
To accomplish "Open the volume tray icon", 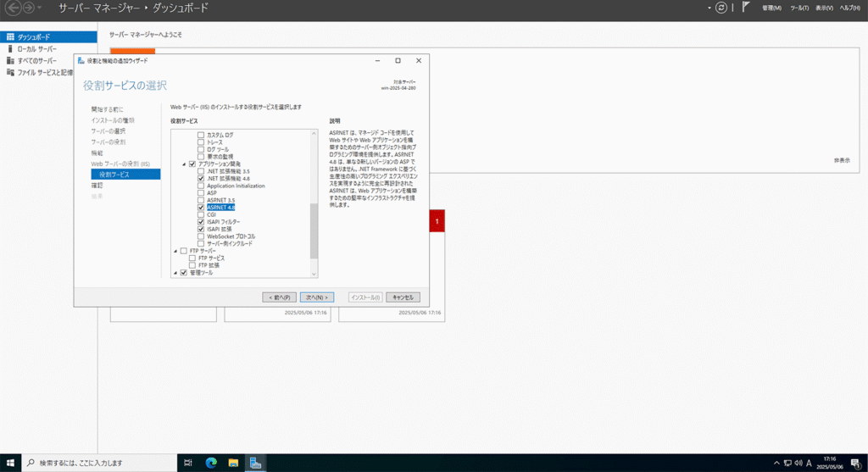I will point(798,464).
